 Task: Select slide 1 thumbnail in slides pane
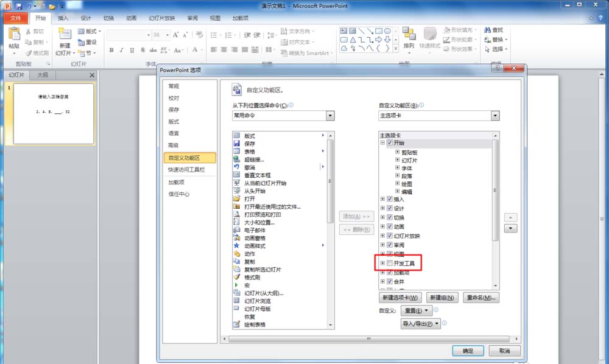(x=54, y=114)
